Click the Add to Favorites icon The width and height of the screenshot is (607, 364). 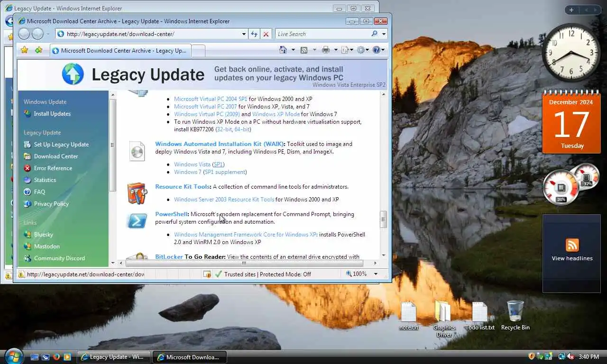point(38,50)
